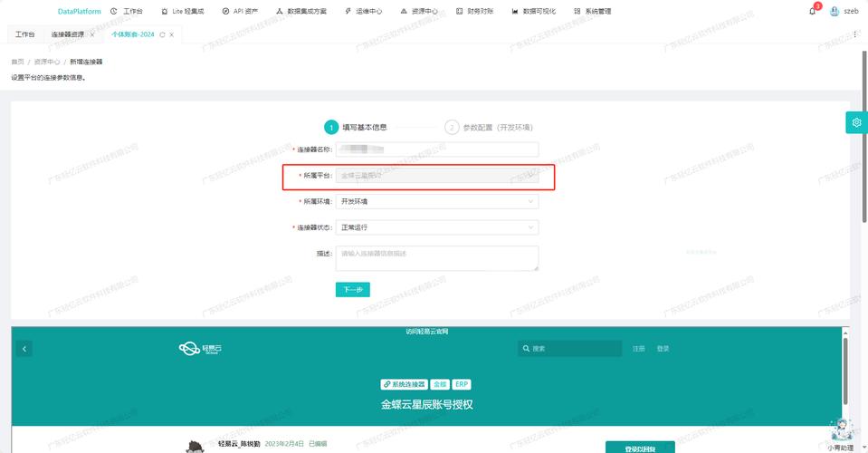This screenshot has width=868, height=453.
Task: Open the 所属平台 dropdown
Action: pos(437,175)
